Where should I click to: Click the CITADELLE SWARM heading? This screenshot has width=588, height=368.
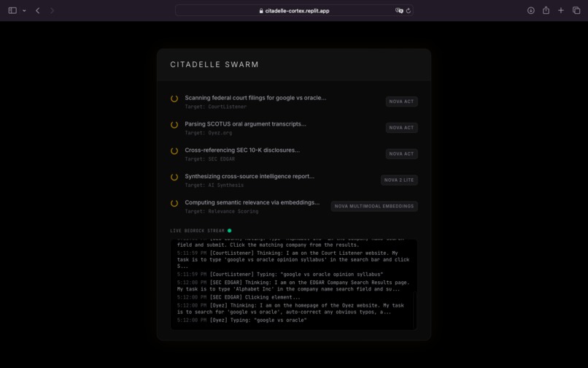coord(214,64)
